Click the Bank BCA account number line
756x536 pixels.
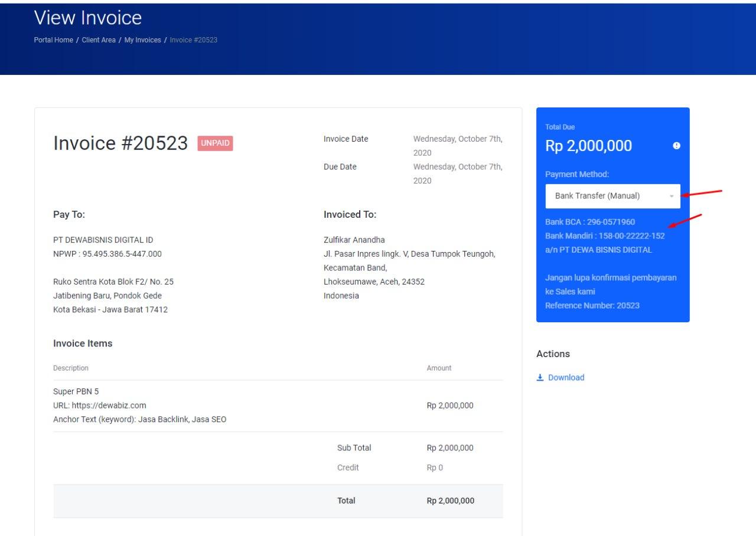click(590, 222)
